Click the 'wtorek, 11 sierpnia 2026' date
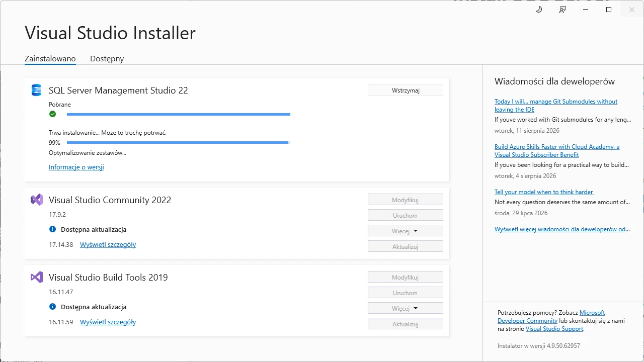Image resolution: width=644 pixels, height=362 pixels. (x=527, y=130)
